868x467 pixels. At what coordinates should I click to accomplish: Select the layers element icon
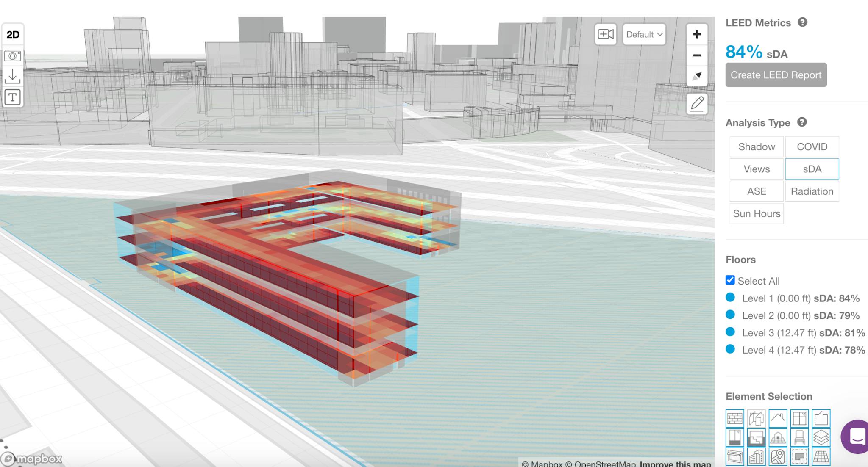click(821, 439)
